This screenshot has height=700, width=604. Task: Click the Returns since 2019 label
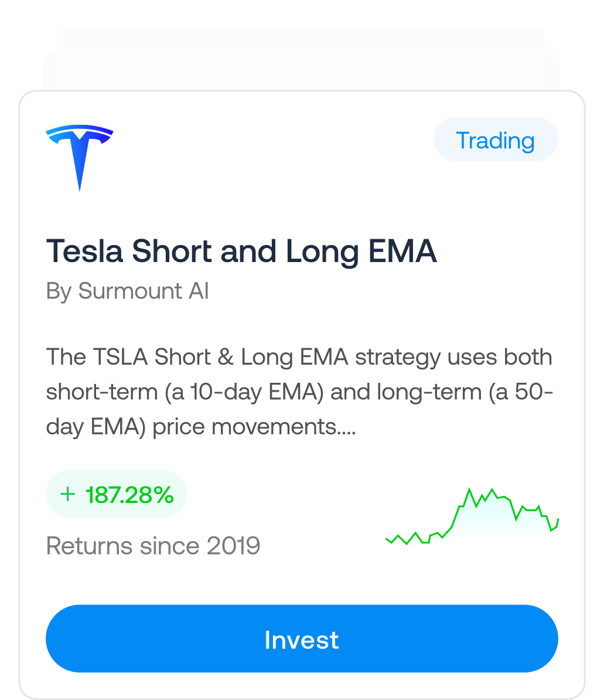pos(153,546)
